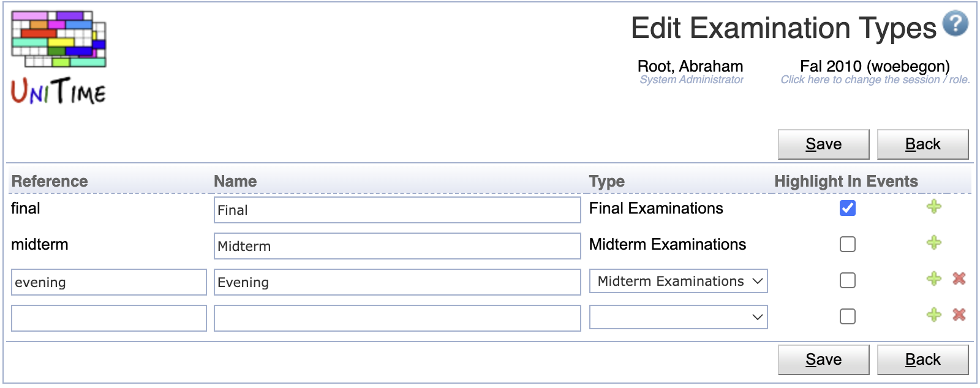The width and height of the screenshot is (980, 388).
Task: Change session via Fal 2010 (woebegon)
Action: 875,66
